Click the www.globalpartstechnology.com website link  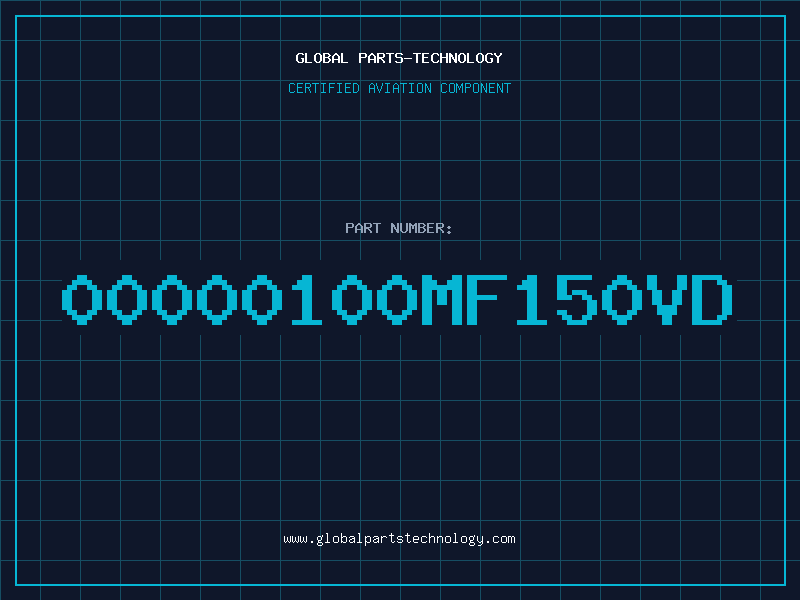(x=399, y=539)
